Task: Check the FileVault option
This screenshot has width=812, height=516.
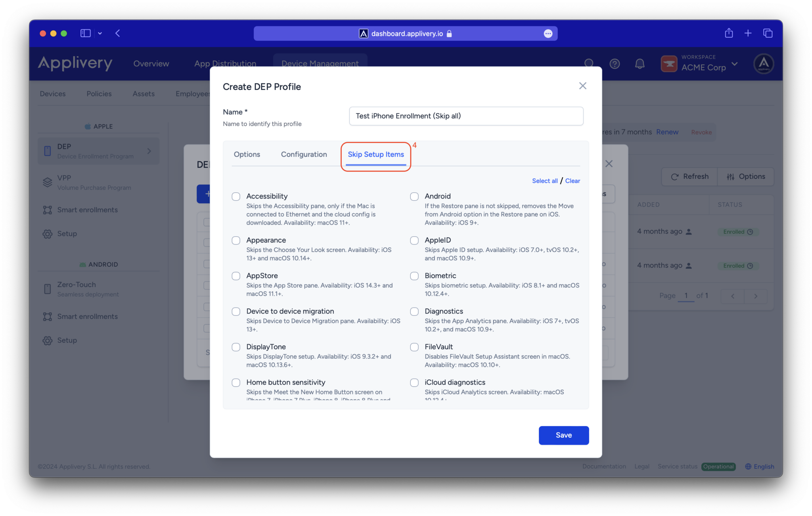Action: (414, 347)
